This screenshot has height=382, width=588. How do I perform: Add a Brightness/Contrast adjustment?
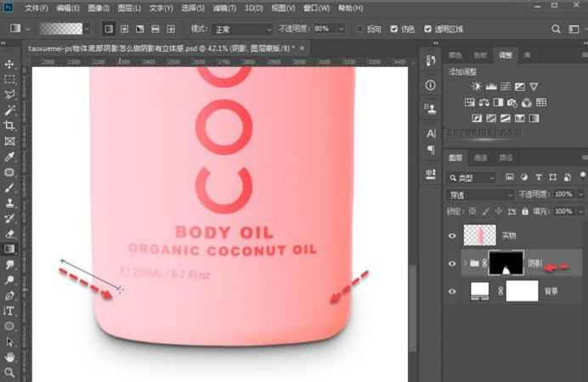tap(476, 87)
